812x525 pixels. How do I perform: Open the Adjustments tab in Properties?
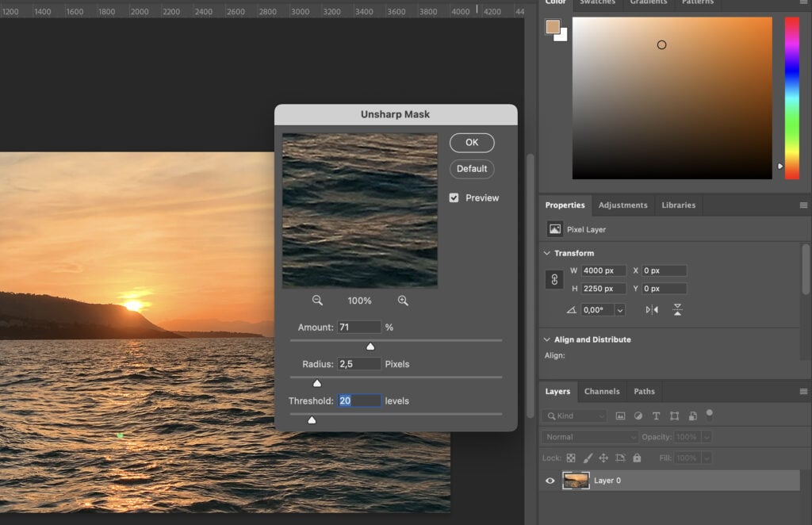[623, 205]
